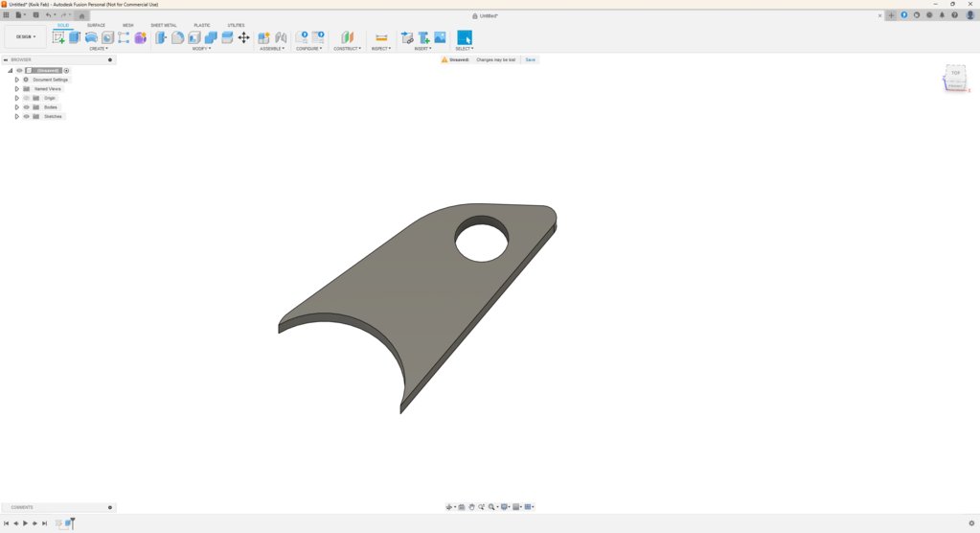
Task: Expand the Origin node
Action: point(17,98)
